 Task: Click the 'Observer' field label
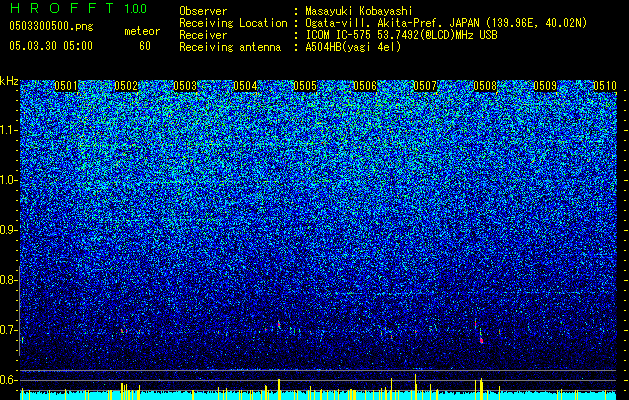(203, 11)
